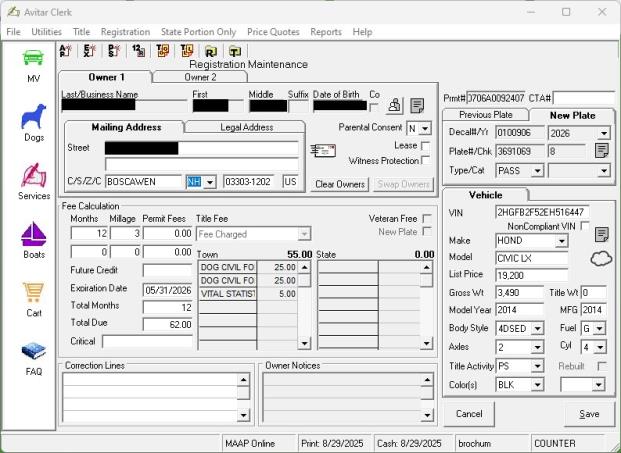Click the VIN input field
Screen dimensions: 621x453
[x=542, y=212]
